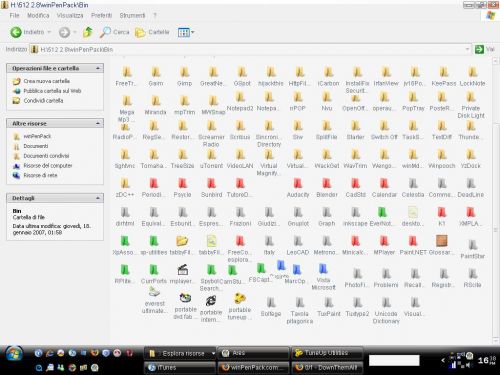Open the Windows Start orb
Image resolution: width=500 pixels, height=375 pixels.
click(14, 354)
